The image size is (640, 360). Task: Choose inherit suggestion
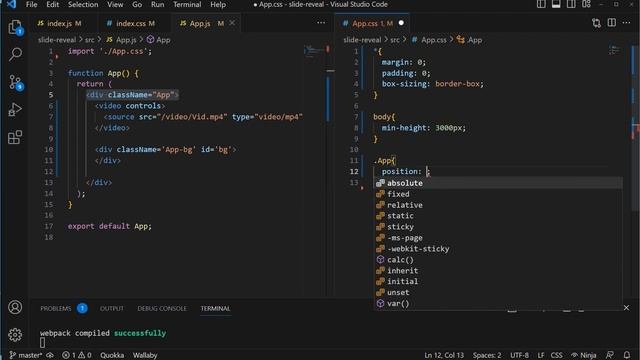tap(498, 271)
